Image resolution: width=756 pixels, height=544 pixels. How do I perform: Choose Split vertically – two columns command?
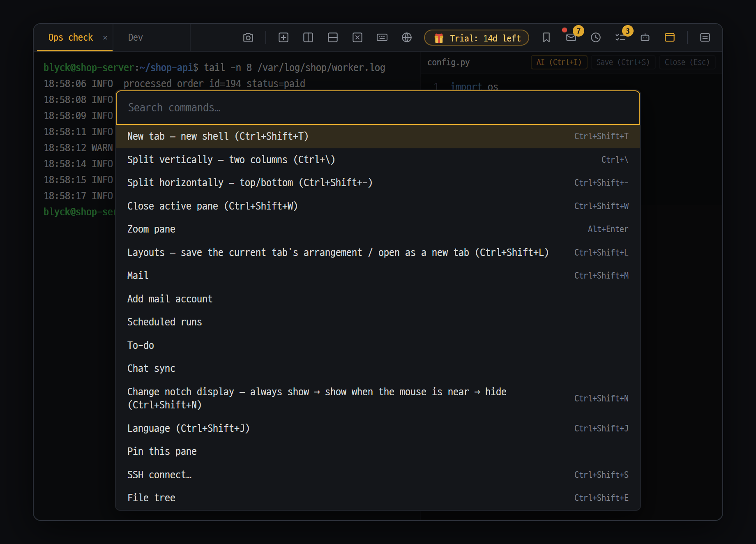pos(378,160)
